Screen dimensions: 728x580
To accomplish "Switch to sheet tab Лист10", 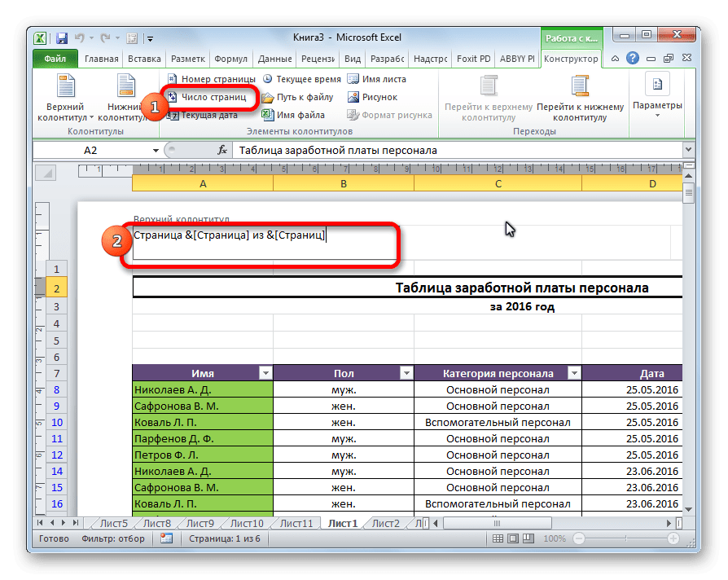I will click(x=247, y=523).
